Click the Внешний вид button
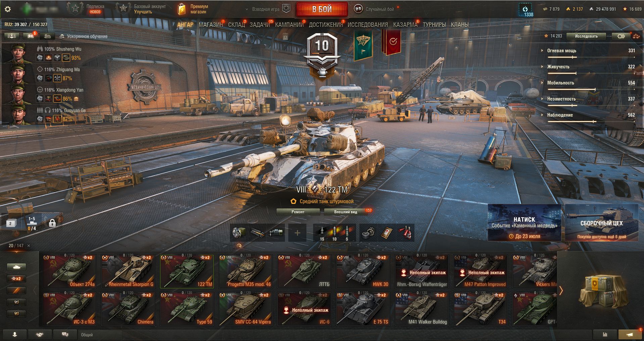The height and width of the screenshot is (341, 644). click(x=346, y=212)
